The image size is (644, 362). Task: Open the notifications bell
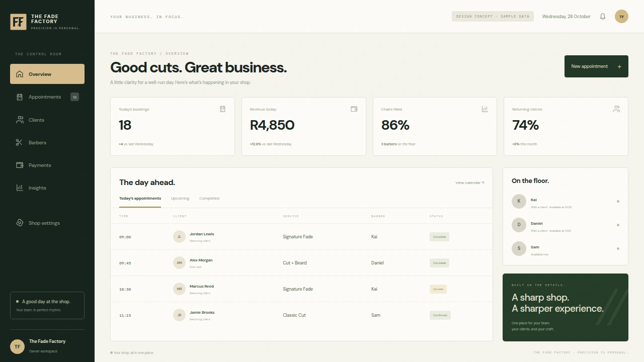[603, 17]
